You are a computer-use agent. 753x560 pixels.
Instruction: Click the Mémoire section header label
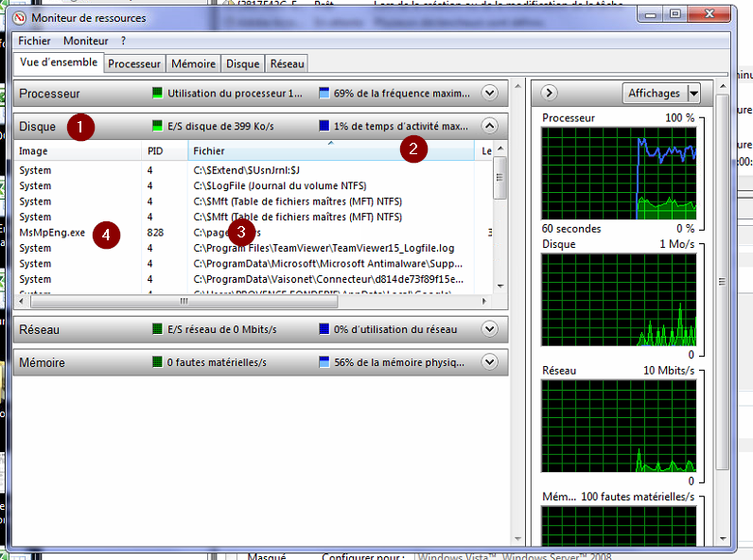click(42, 362)
